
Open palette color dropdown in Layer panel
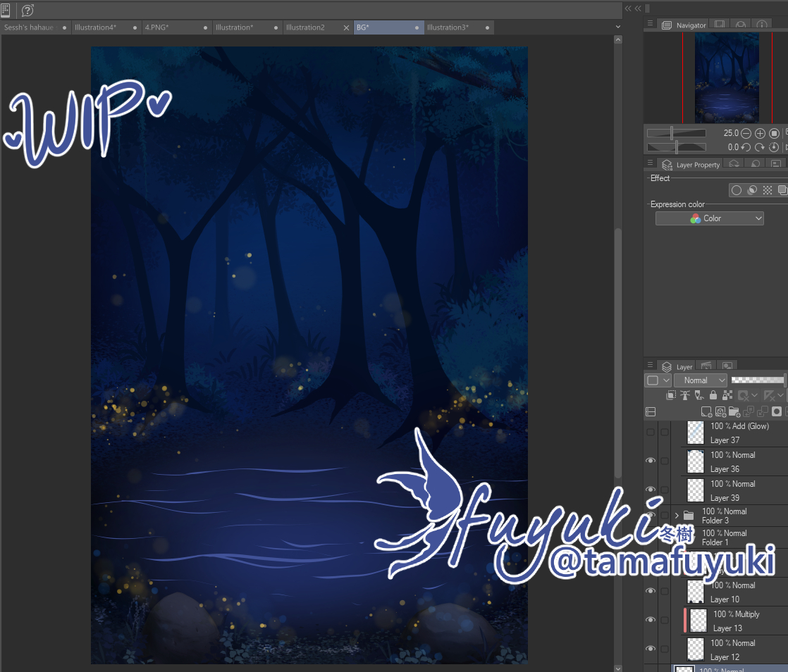coord(658,380)
